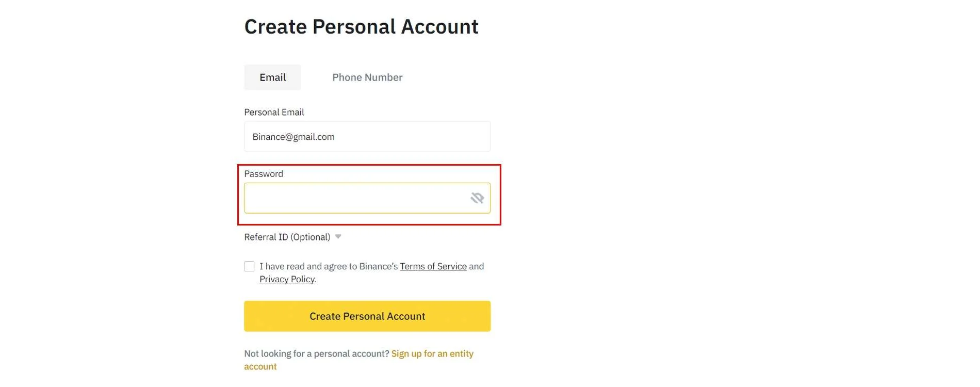Expand the Referral ID dropdown arrow
This screenshot has height=387, width=980.
click(x=338, y=237)
